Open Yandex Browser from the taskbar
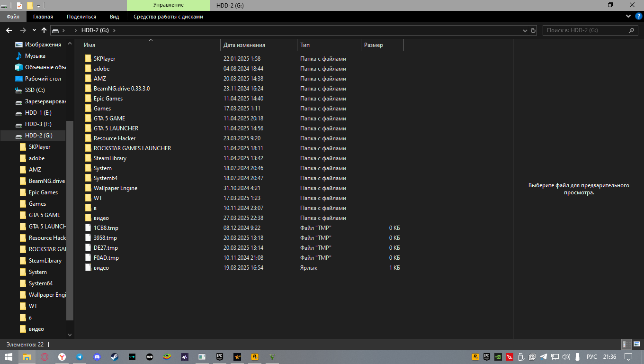 (62, 357)
